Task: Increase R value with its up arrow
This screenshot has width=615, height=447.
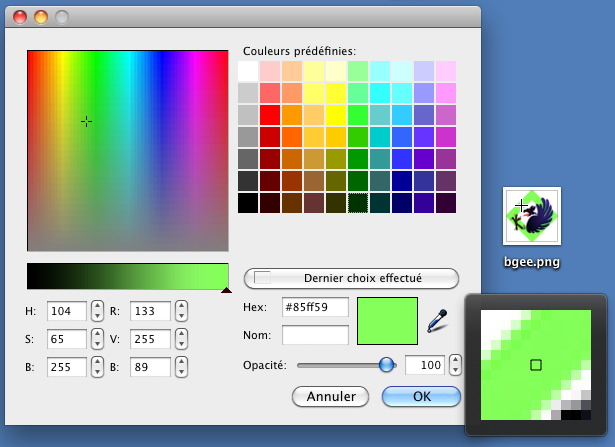Action: 181,306
